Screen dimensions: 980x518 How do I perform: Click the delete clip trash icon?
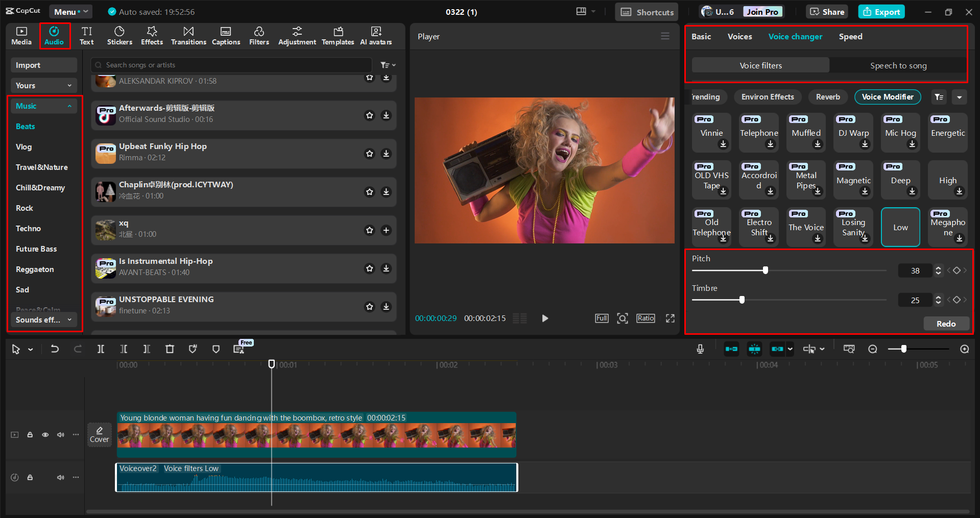pos(170,349)
